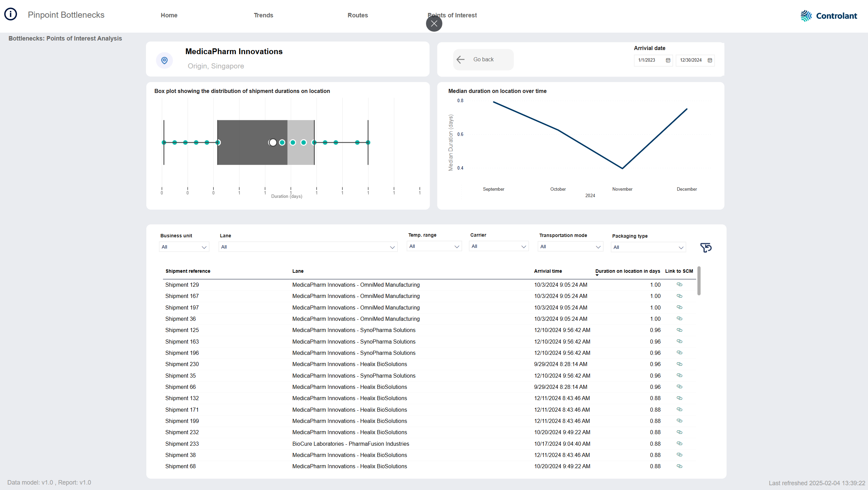The image size is (868, 490).
Task: Click the table vertical scrollbar thumb
Action: 699,281
